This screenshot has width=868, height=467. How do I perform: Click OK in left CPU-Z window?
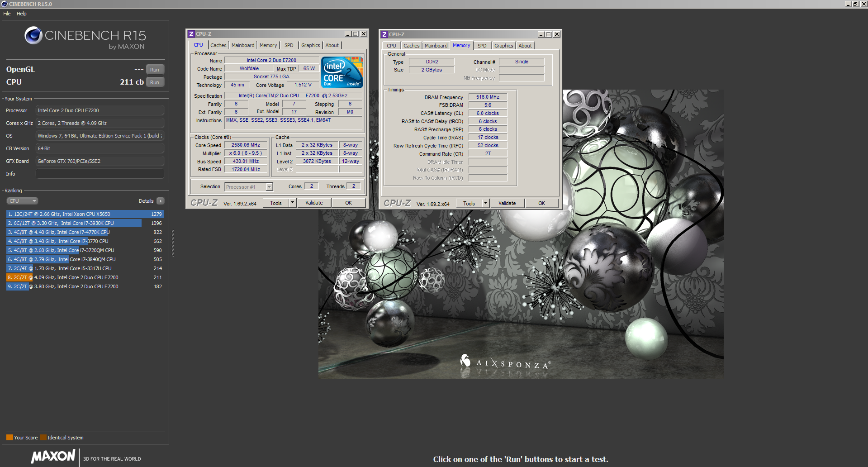(x=349, y=203)
